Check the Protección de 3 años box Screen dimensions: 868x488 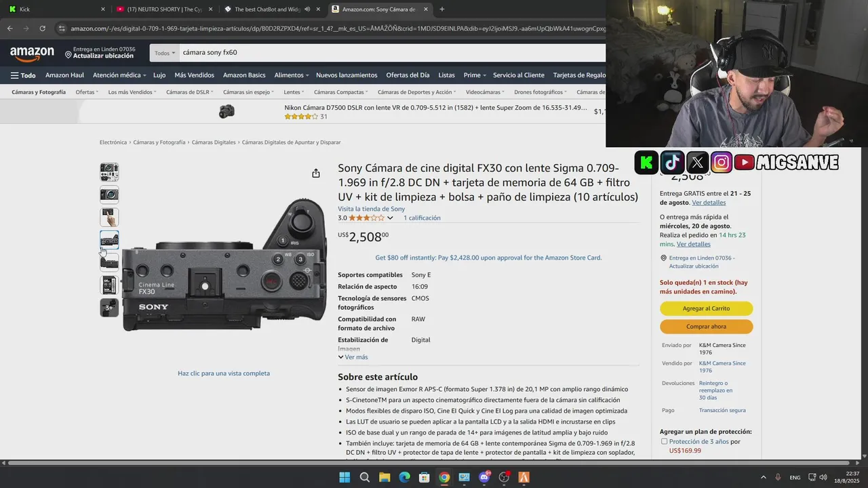[x=665, y=441]
